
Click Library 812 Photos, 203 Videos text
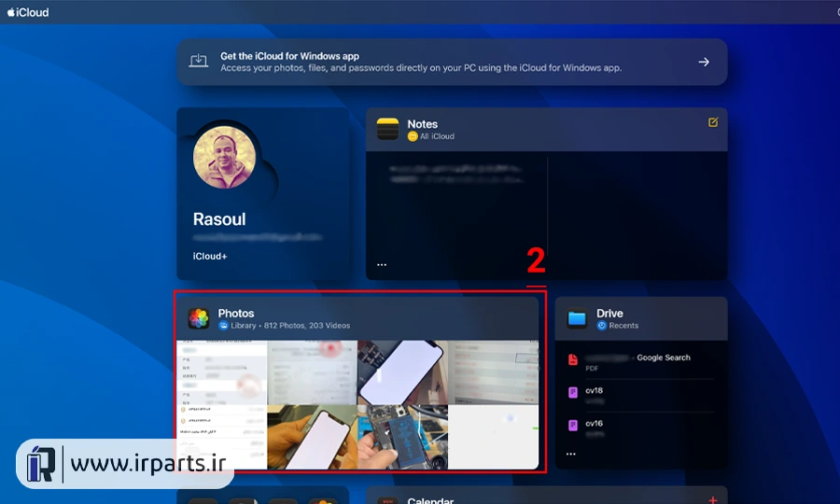[x=290, y=326]
